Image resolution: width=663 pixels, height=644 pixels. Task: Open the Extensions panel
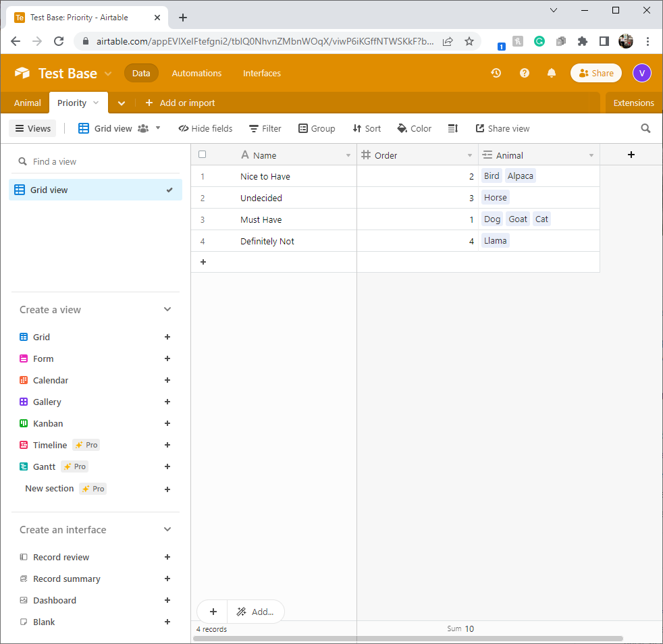point(633,103)
